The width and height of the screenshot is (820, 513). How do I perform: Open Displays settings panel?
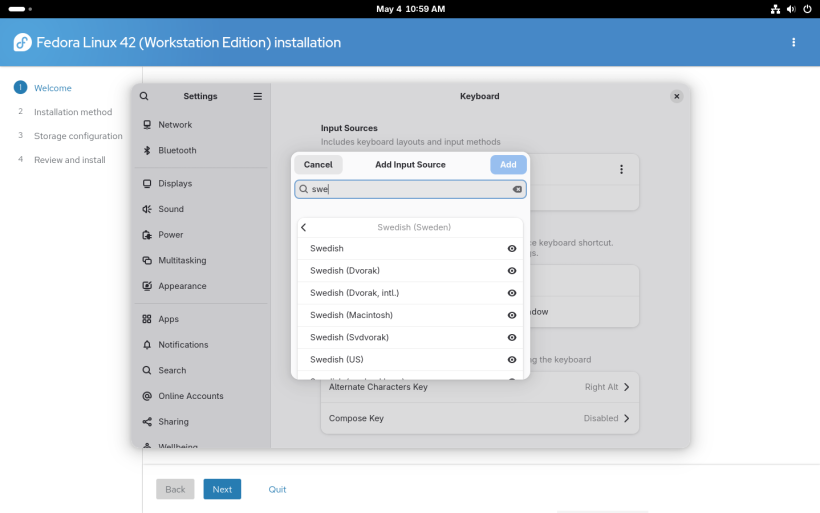(x=201, y=184)
